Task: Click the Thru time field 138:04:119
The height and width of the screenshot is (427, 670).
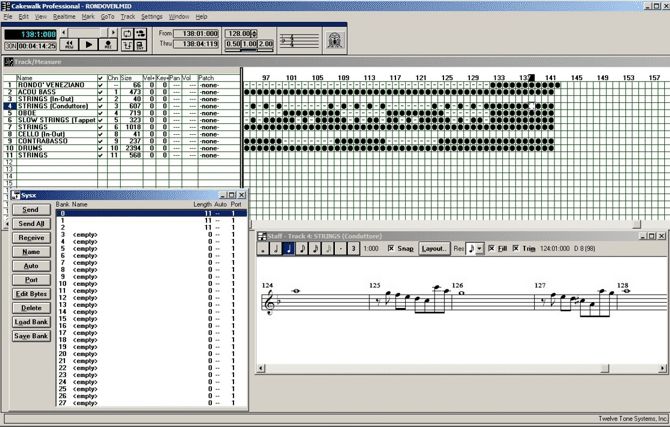Action: 196,44
